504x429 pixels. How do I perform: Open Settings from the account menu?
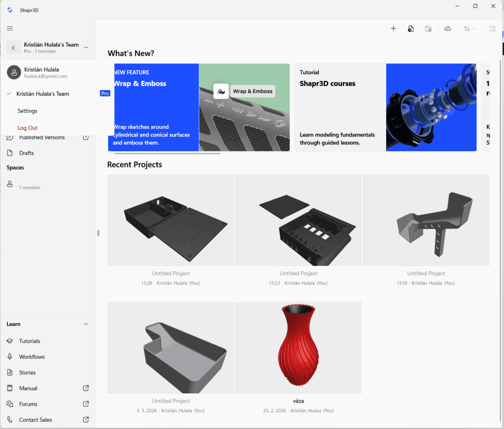coord(58,111)
